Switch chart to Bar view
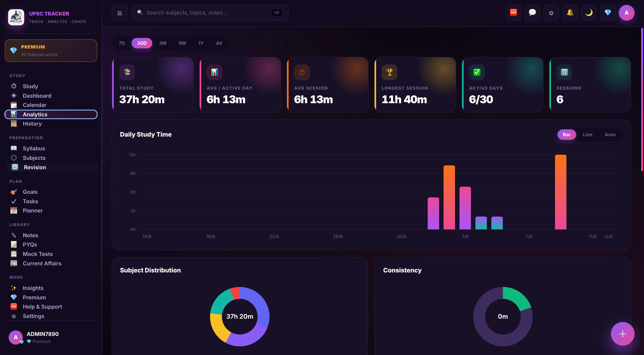 tap(566, 135)
